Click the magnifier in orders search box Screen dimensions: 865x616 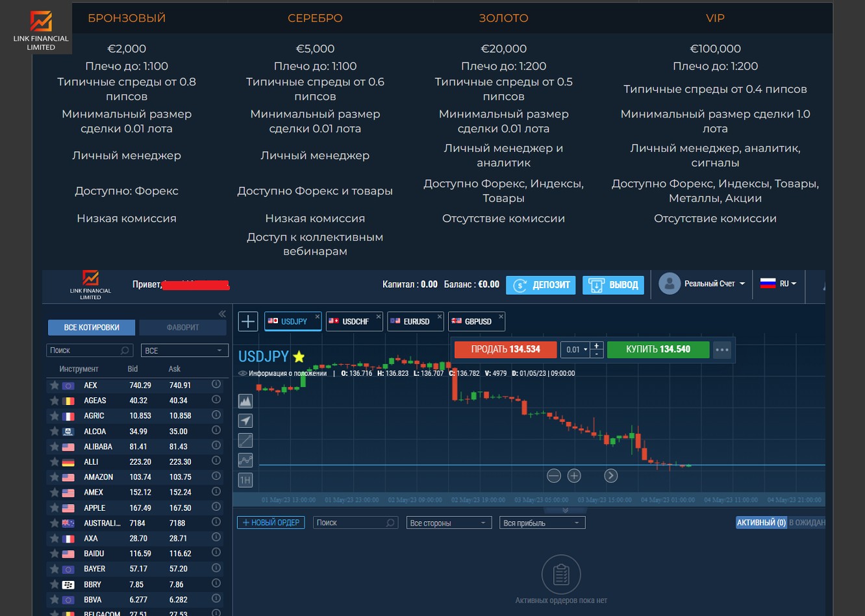(390, 523)
